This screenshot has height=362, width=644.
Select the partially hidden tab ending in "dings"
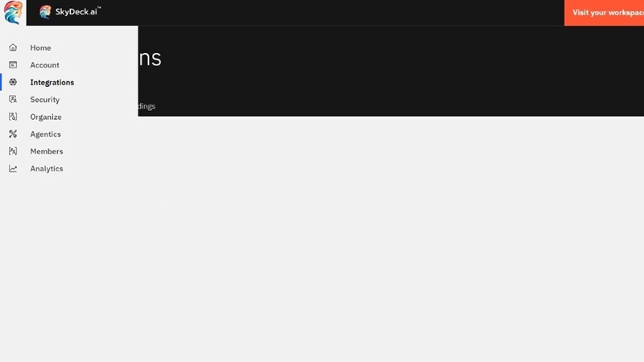pos(147,106)
